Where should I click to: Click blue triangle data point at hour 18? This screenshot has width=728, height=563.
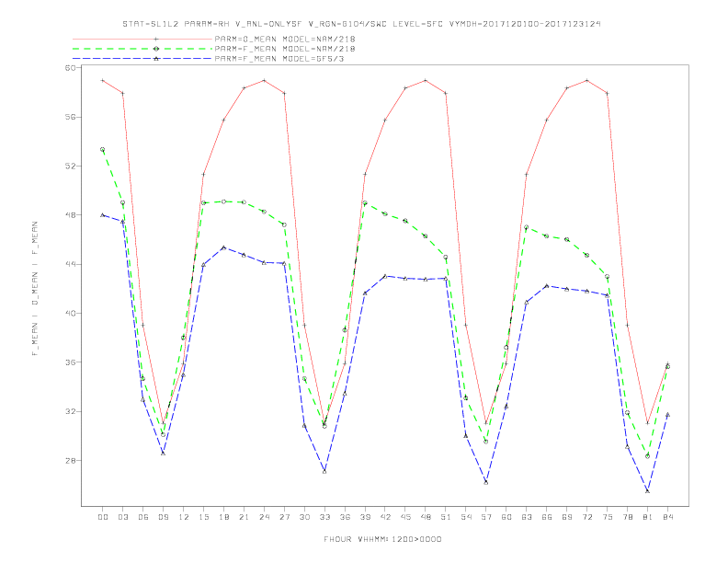(223, 247)
